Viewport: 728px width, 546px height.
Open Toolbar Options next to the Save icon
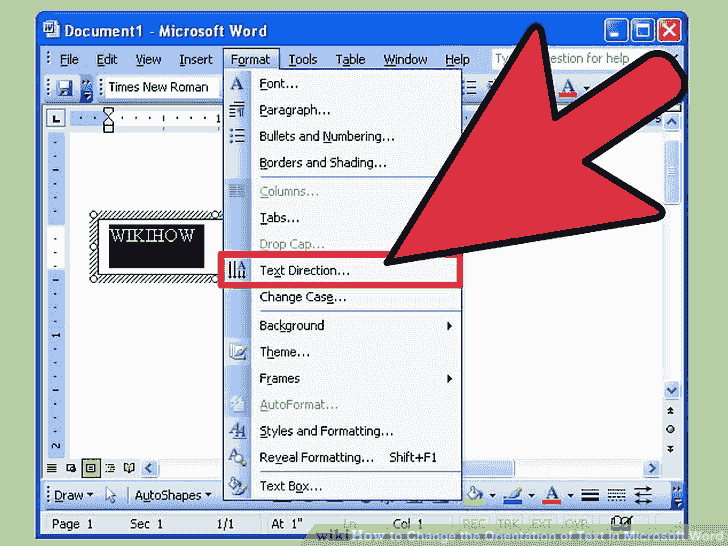[86, 88]
